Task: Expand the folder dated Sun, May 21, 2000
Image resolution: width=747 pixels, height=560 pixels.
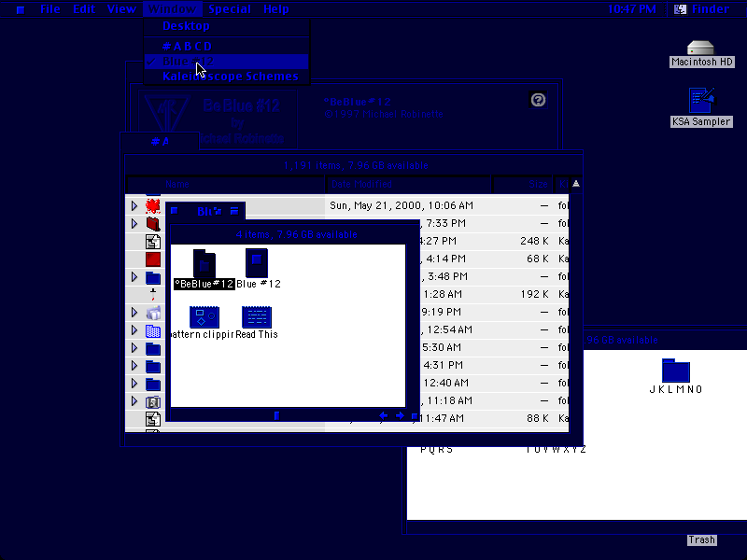Action: pyautogui.click(x=134, y=205)
